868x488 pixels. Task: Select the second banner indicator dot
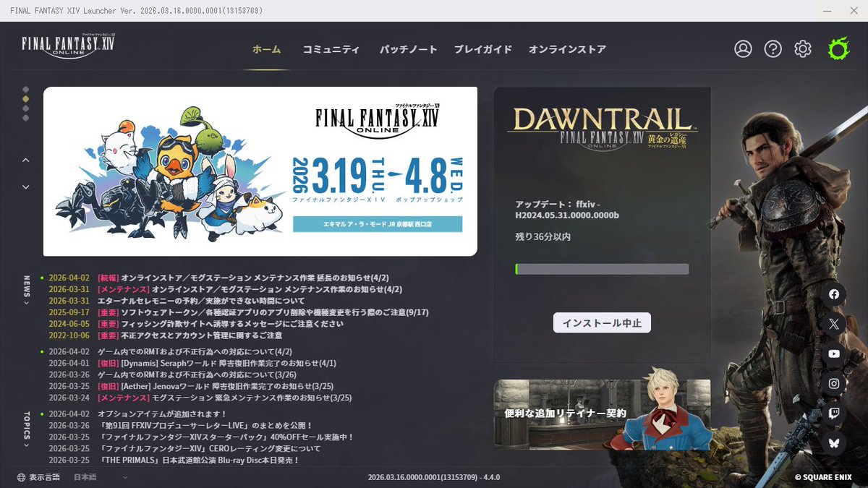tap(26, 98)
